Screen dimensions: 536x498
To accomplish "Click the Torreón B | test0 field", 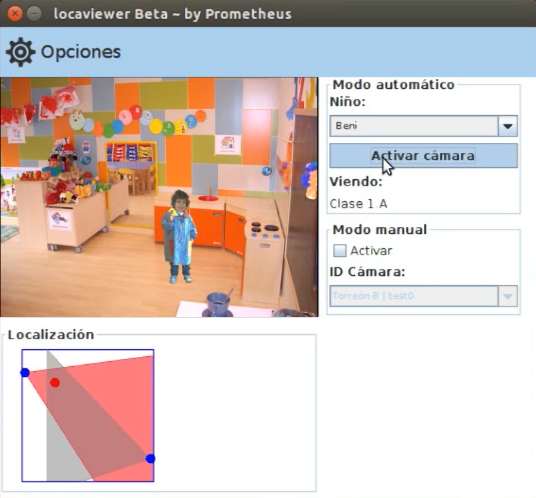I will point(414,296).
